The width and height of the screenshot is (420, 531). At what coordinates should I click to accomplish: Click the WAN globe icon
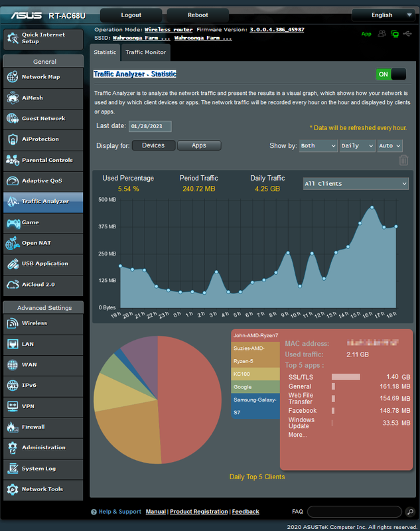pos(13,364)
